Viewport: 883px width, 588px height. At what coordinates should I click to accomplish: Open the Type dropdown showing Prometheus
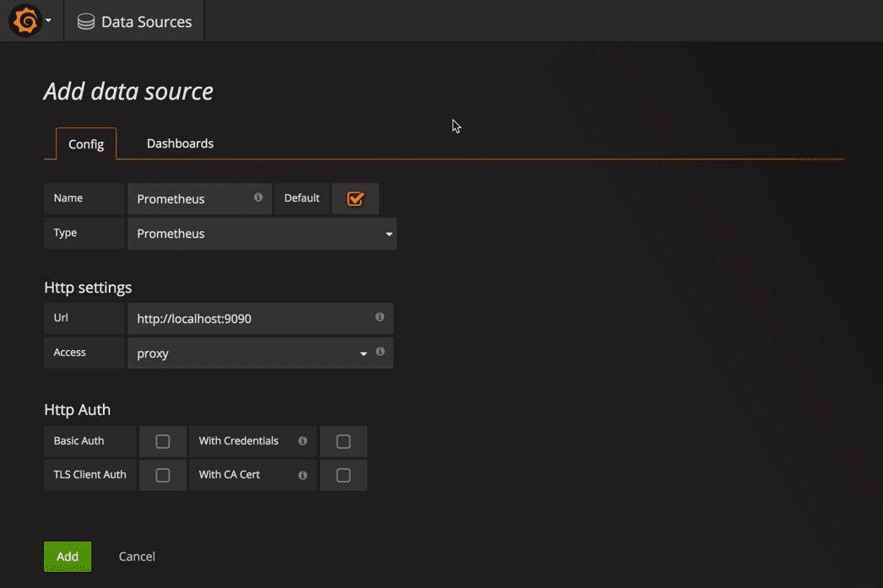tap(262, 234)
